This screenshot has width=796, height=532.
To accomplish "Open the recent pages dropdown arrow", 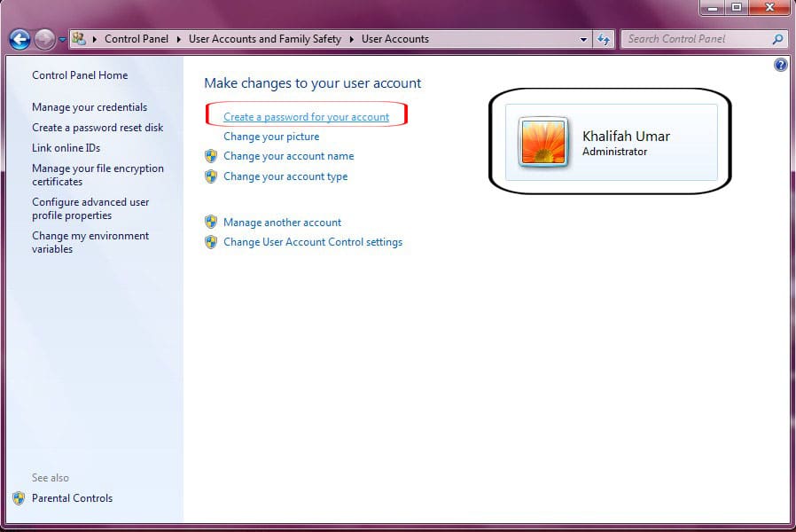I will tap(62, 39).
